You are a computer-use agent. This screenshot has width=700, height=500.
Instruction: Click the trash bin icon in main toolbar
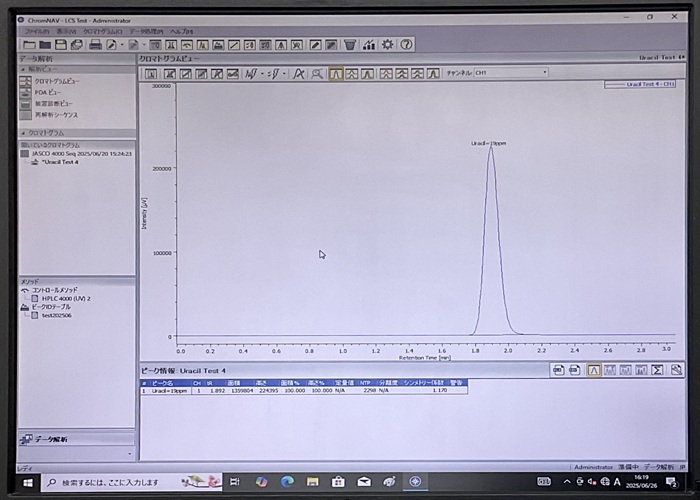pyautogui.click(x=350, y=45)
